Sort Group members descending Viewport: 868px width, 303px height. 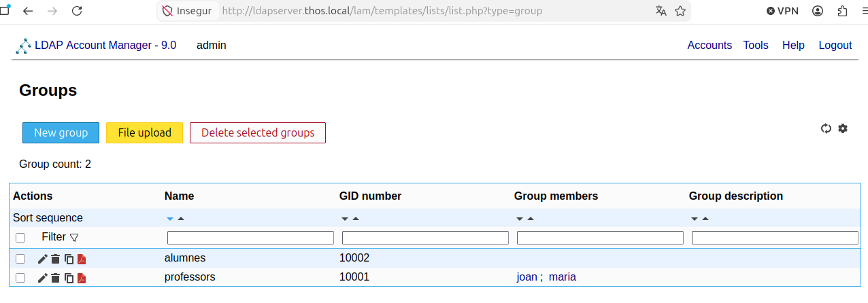pyautogui.click(x=520, y=219)
